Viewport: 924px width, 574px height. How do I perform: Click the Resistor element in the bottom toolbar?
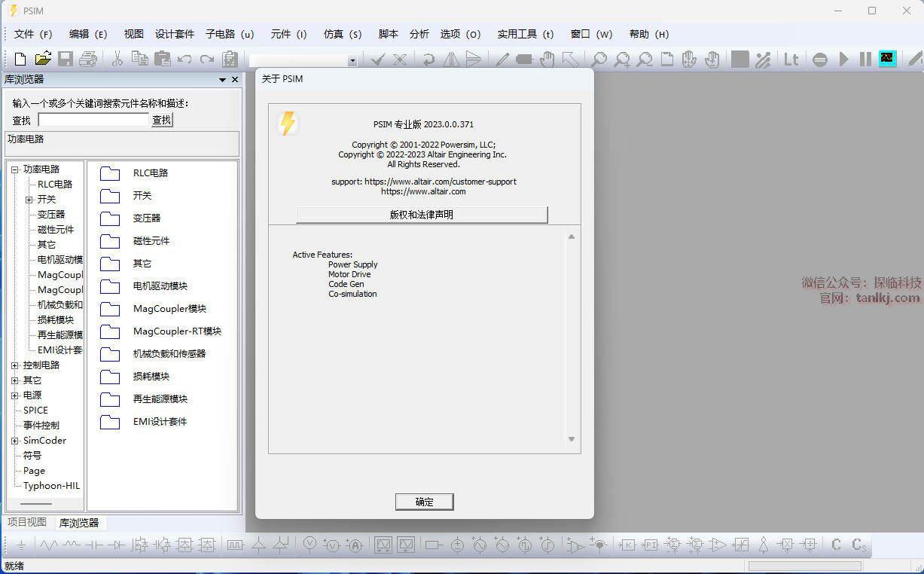point(48,545)
